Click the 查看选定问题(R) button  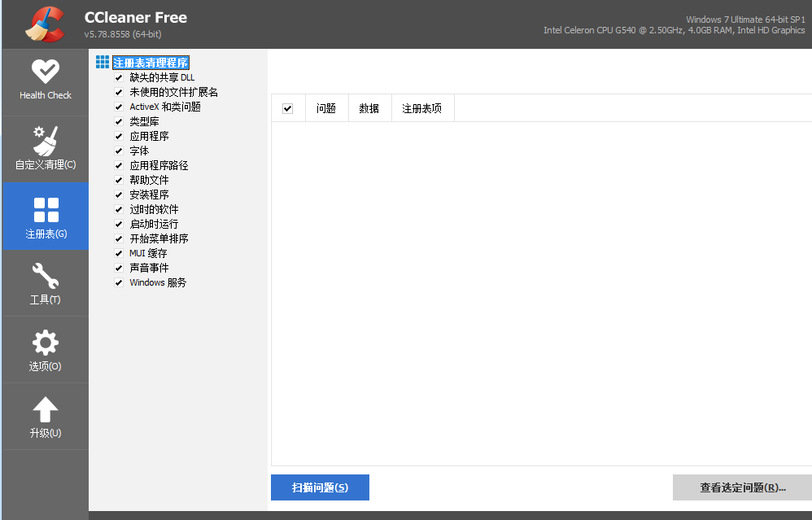click(x=741, y=487)
